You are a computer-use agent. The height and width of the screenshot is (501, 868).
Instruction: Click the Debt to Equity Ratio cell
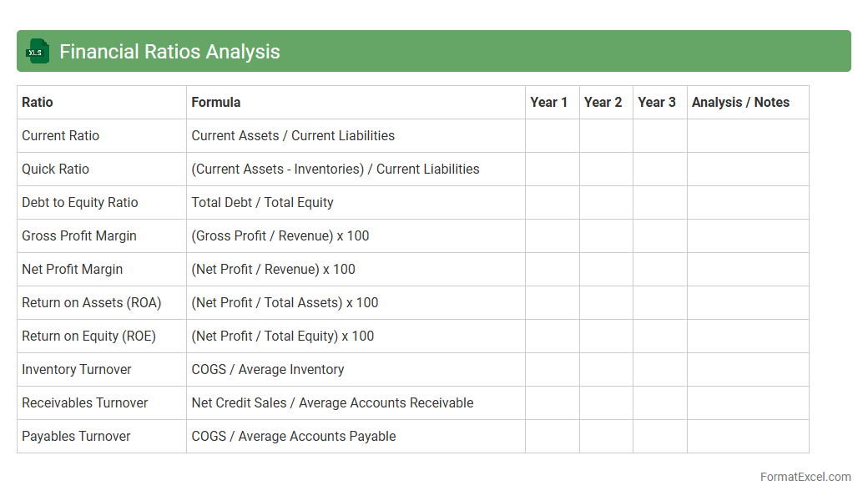click(x=80, y=202)
